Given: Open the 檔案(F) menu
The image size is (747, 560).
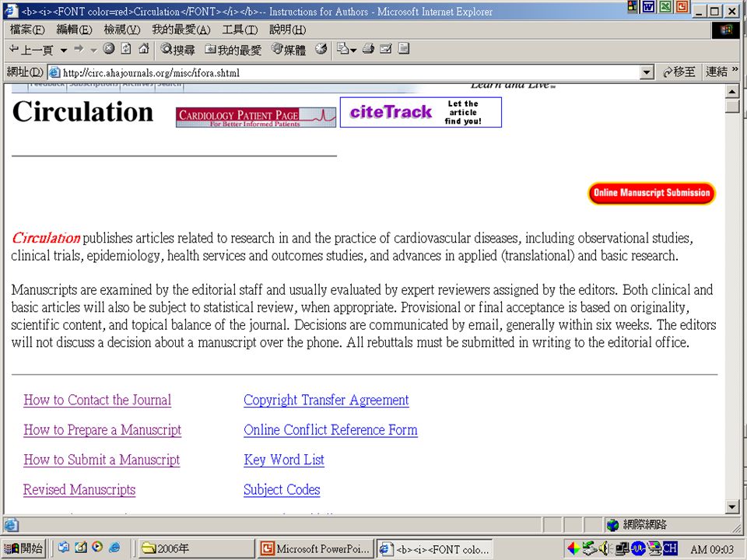Looking at the screenshot, I should pos(27,30).
